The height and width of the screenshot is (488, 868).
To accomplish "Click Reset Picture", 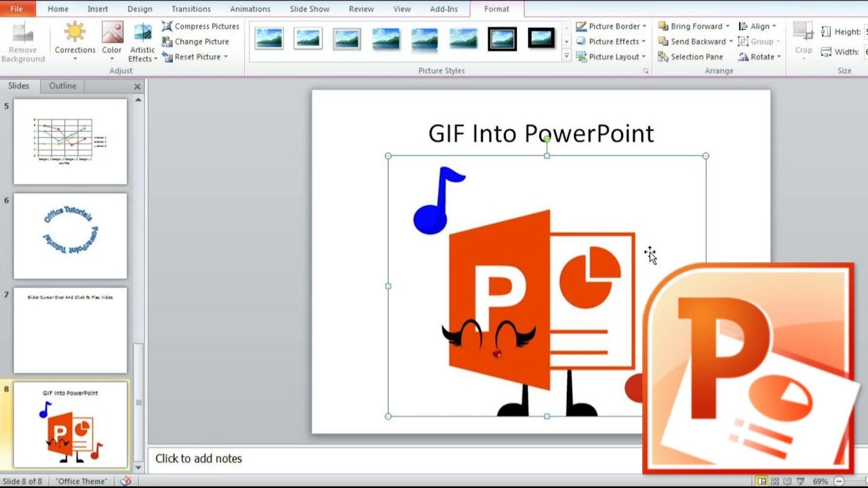I will [x=195, y=57].
